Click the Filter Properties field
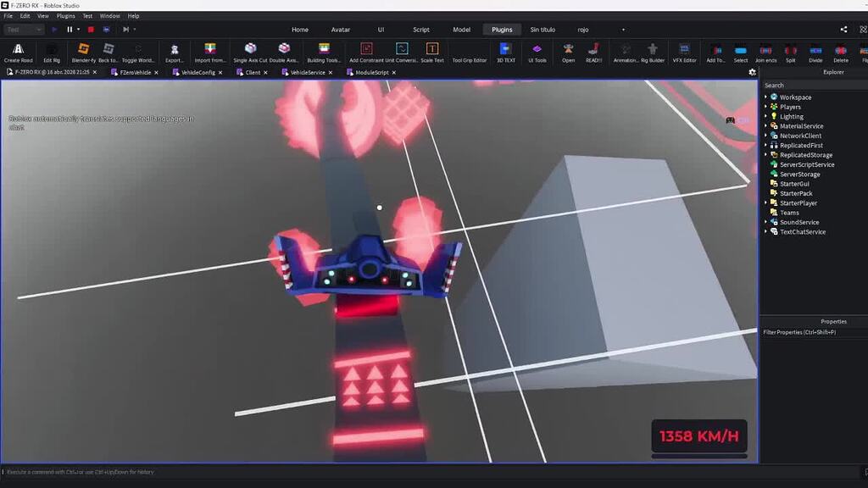Screen dimensions: 868x488 (x=814, y=332)
